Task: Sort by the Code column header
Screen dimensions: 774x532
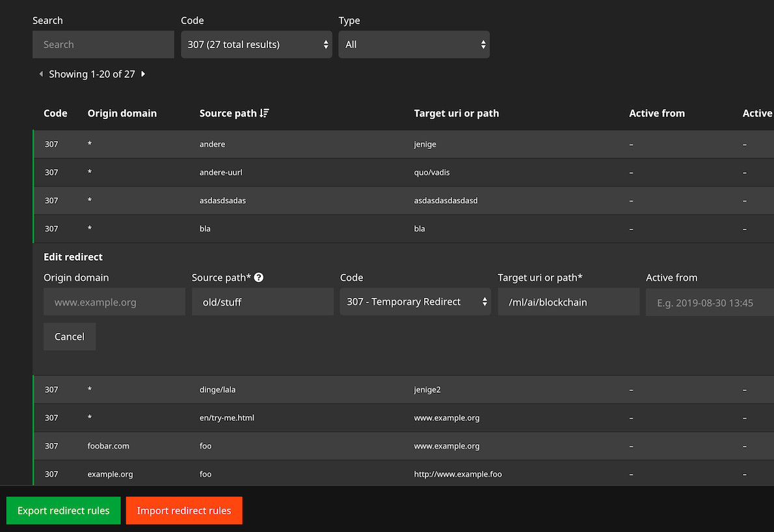Action: coord(55,113)
